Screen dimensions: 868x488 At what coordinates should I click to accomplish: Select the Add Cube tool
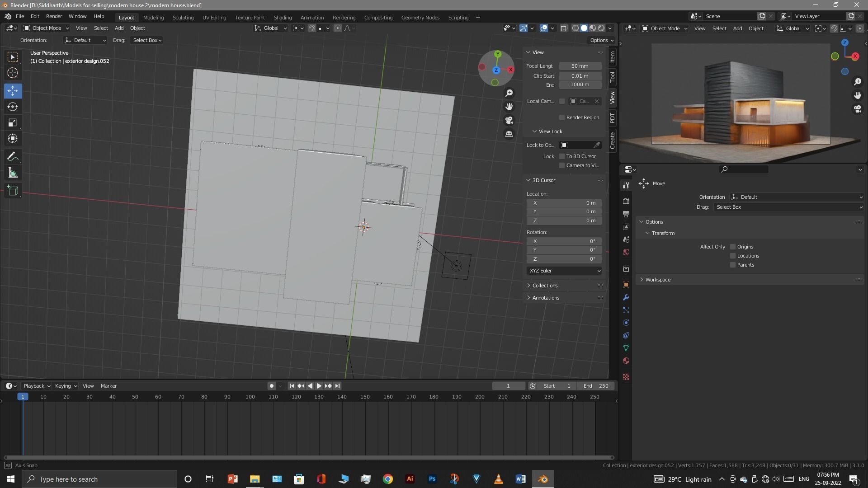click(13, 190)
